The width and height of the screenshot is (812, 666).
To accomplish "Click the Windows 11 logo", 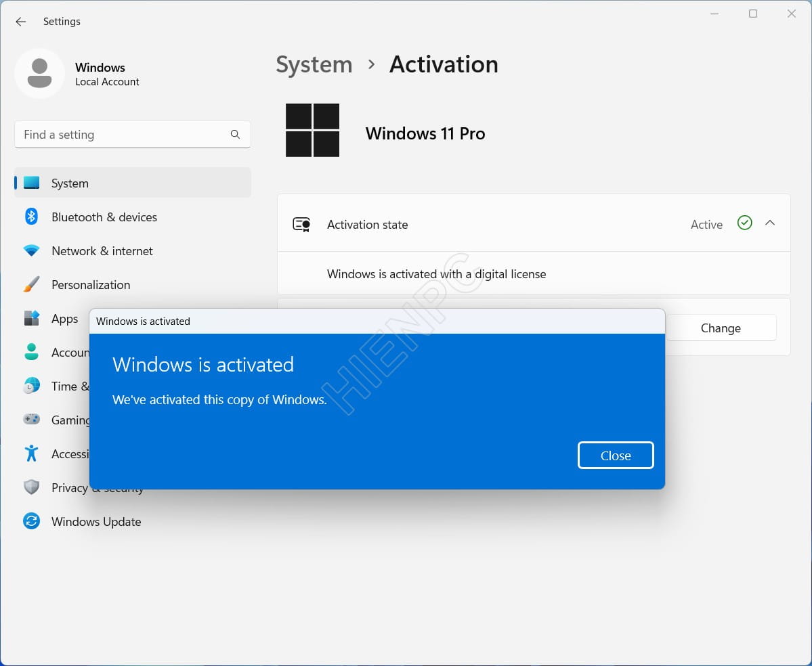I will 312,131.
